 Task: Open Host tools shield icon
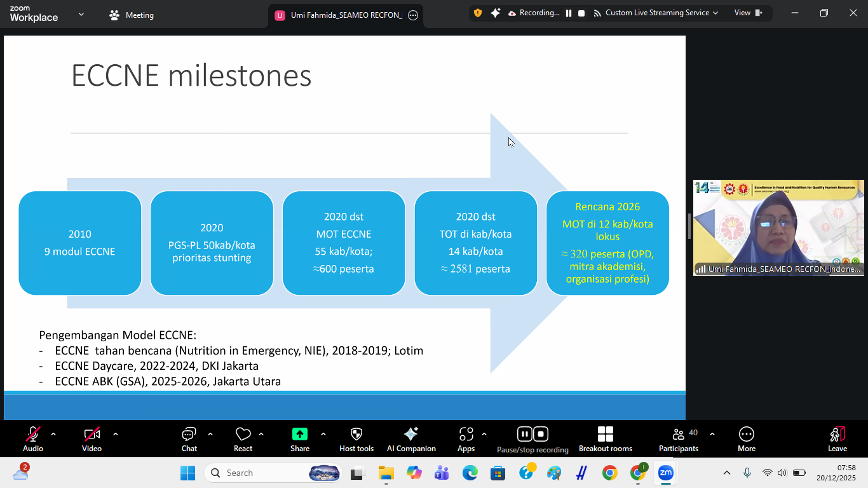click(x=356, y=434)
